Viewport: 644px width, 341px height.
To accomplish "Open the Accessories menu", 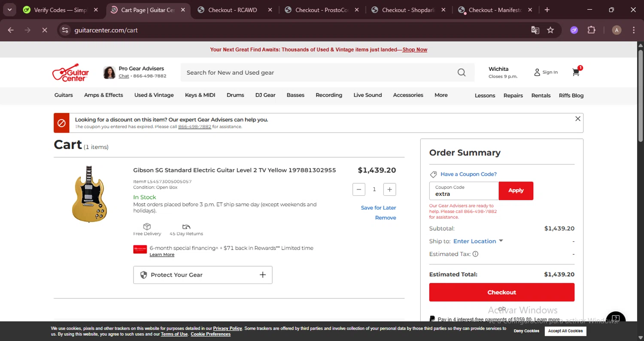I will coord(408,95).
